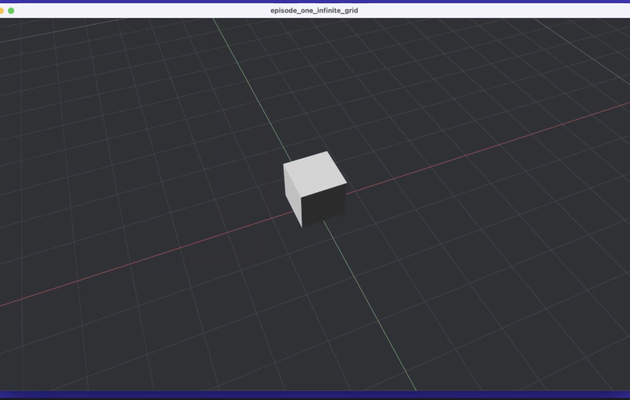Select the dark shaded face of the cube
The width and height of the screenshot is (630, 400).
click(x=325, y=206)
